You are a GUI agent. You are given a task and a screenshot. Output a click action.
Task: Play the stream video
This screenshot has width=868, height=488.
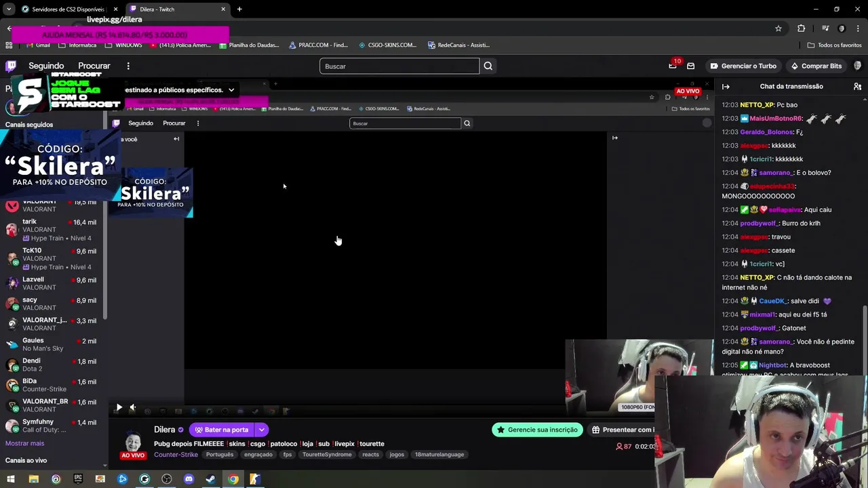point(119,408)
